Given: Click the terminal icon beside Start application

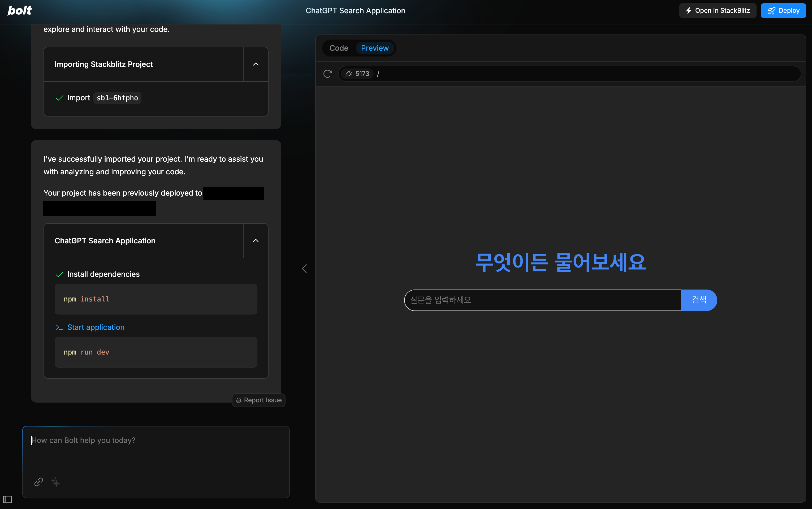Looking at the screenshot, I should coord(59,327).
